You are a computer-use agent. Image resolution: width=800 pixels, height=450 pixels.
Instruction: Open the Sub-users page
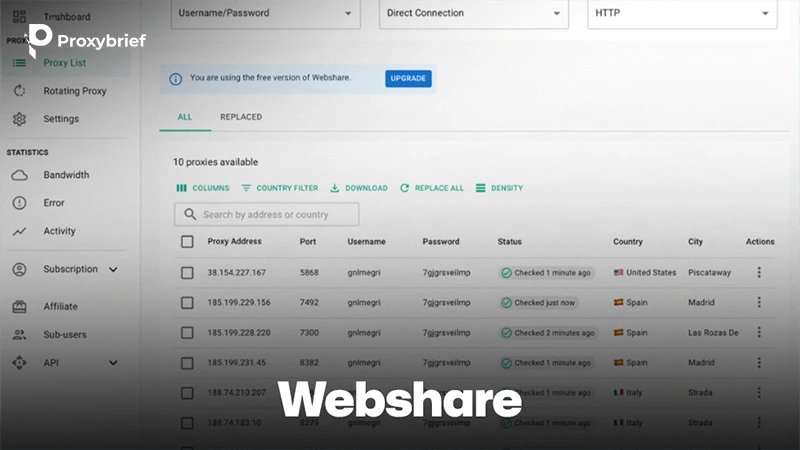[x=65, y=335]
